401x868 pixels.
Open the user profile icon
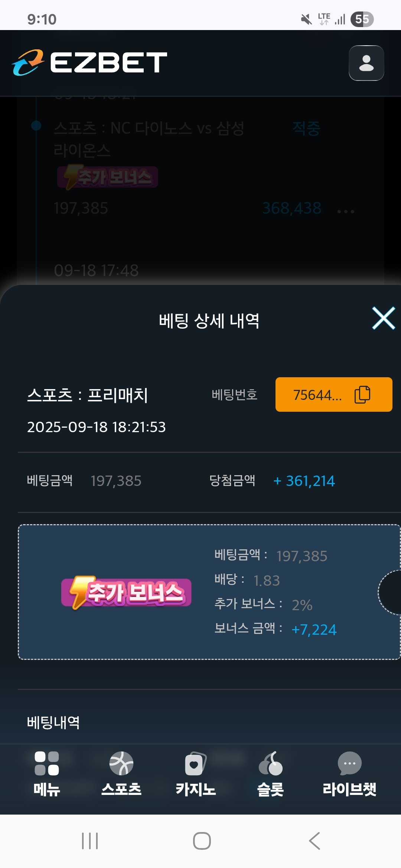pyautogui.click(x=366, y=63)
